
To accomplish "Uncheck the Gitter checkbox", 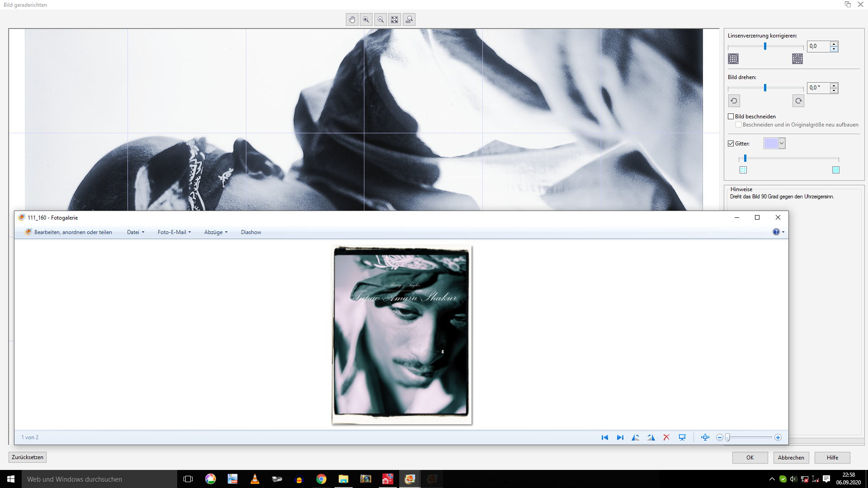I will coord(731,144).
